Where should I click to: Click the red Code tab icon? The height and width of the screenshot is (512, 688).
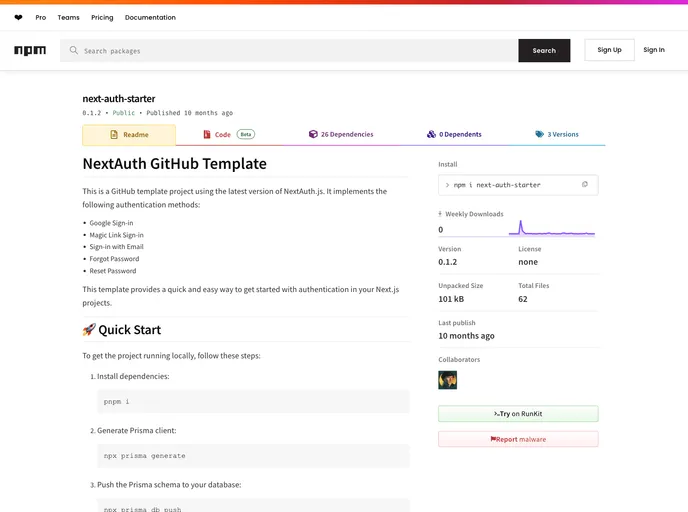[x=207, y=134]
